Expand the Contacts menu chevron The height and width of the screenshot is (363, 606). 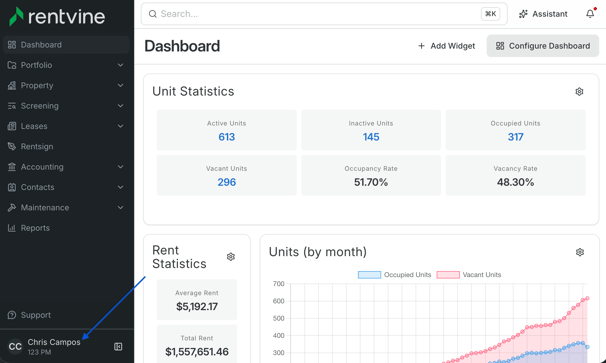pos(121,187)
